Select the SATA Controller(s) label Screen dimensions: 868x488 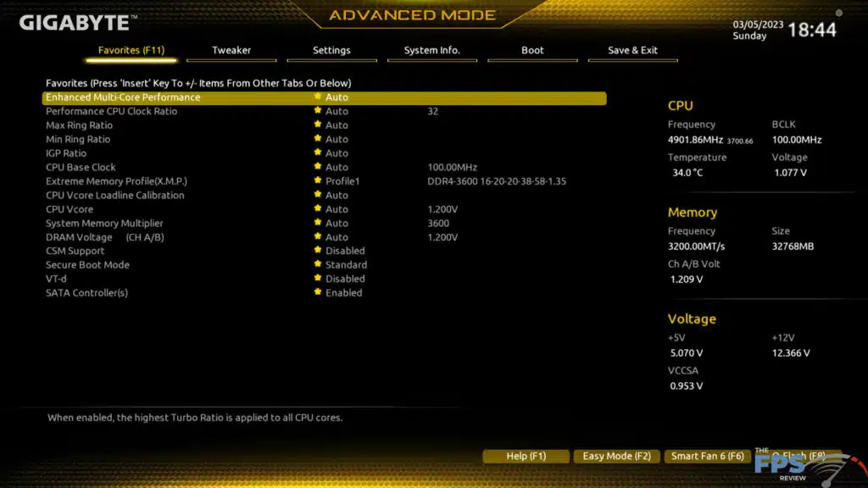[x=87, y=292]
